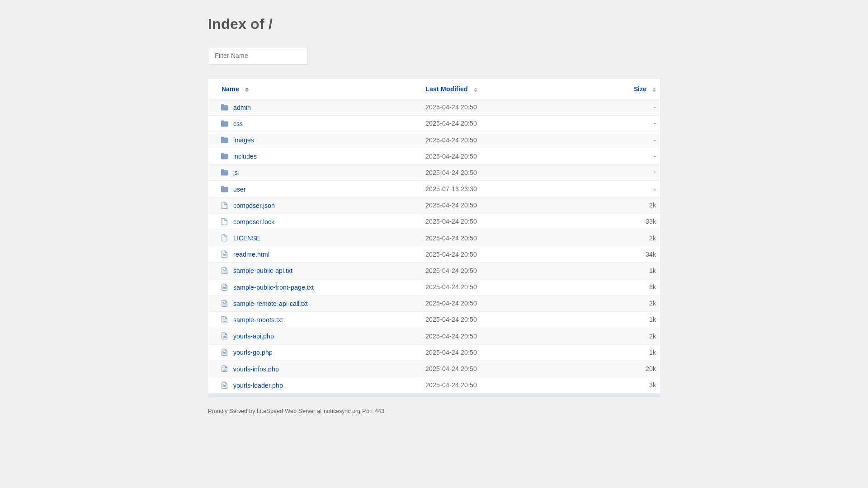This screenshot has height=488, width=868.
Task: Open the admin directory link
Action: coord(242,108)
